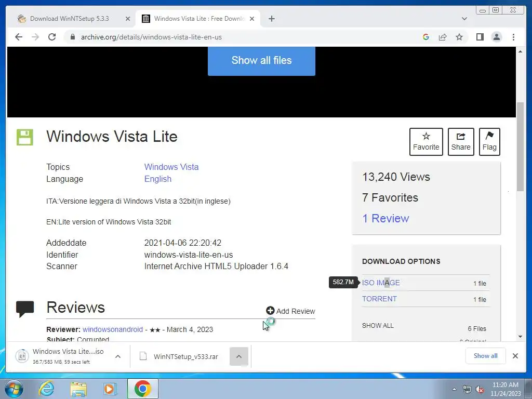532x399 pixels.
Task: Click the Show all files button
Action: tap(261, 61)
